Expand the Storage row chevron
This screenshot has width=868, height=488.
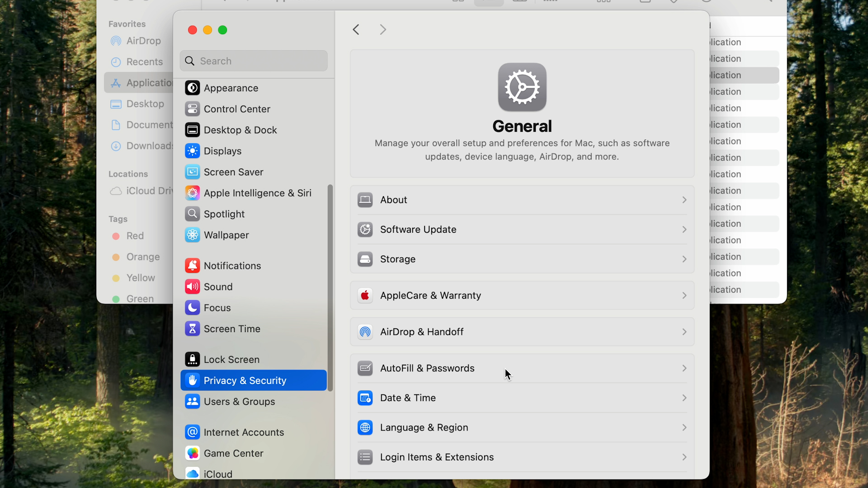(684, 259)
